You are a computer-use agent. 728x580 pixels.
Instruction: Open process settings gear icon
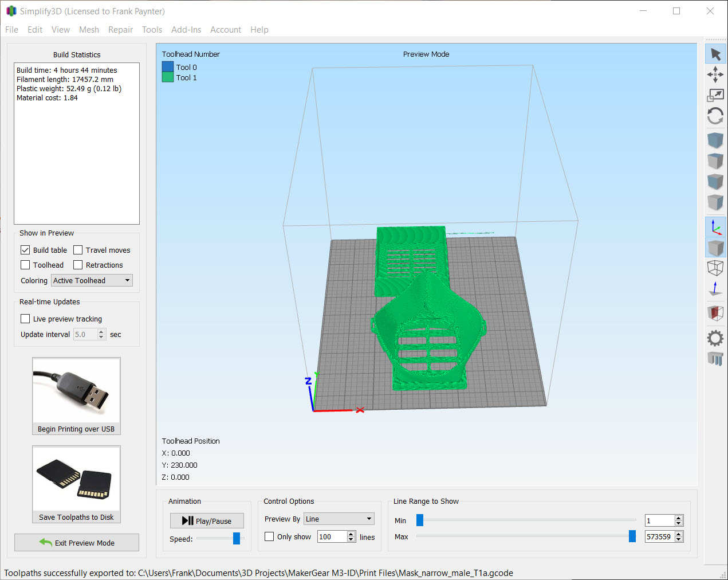715,338
